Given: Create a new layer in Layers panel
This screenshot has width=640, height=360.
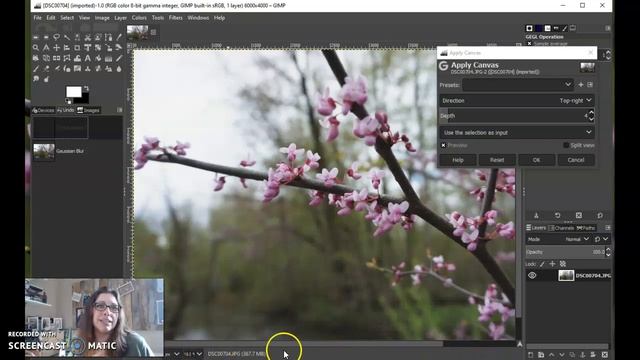Looking at the screenshot, I should point(530,355).
